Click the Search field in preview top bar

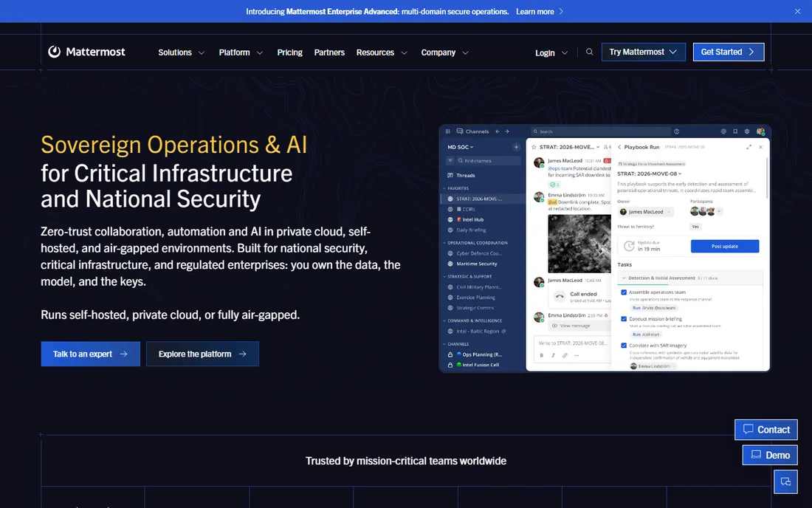599,131
